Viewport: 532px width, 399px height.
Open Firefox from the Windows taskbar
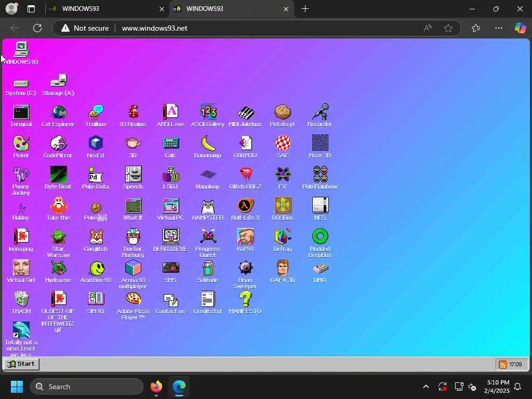click(x=156, y=387)
